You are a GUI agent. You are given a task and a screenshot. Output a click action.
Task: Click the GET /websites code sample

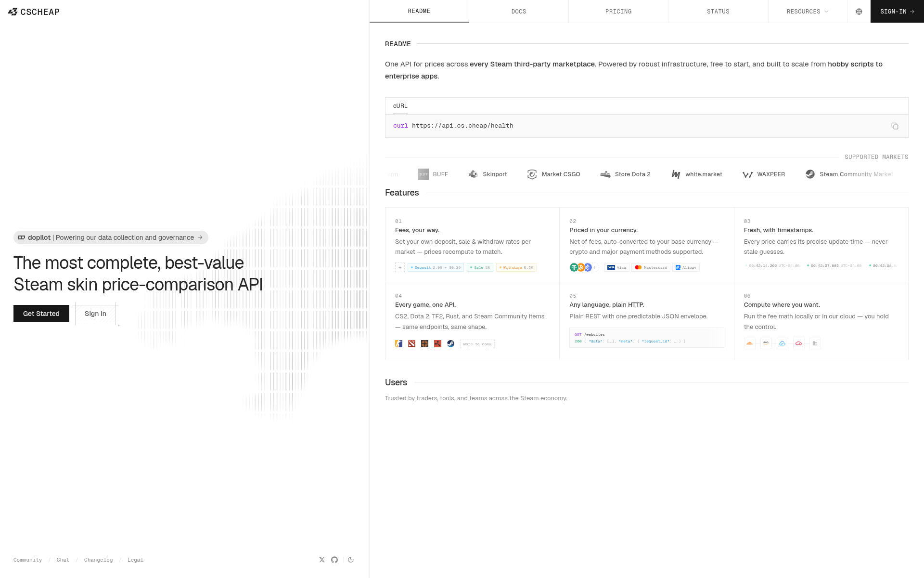tap(646, 338)
